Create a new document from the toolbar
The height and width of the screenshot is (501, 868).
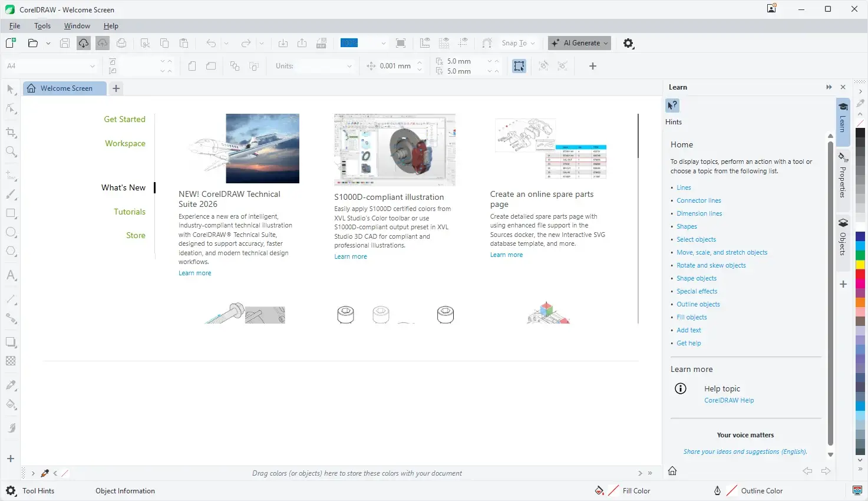(11, 43)
